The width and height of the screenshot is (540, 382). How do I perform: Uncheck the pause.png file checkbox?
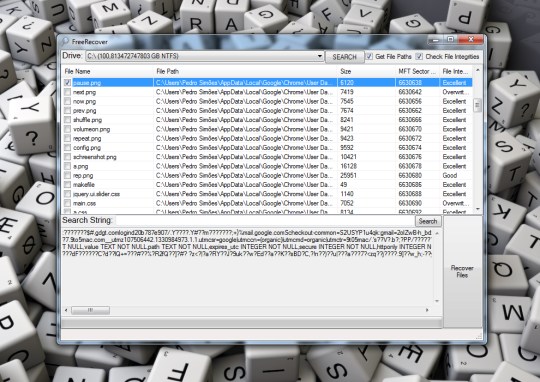(68, 83)
